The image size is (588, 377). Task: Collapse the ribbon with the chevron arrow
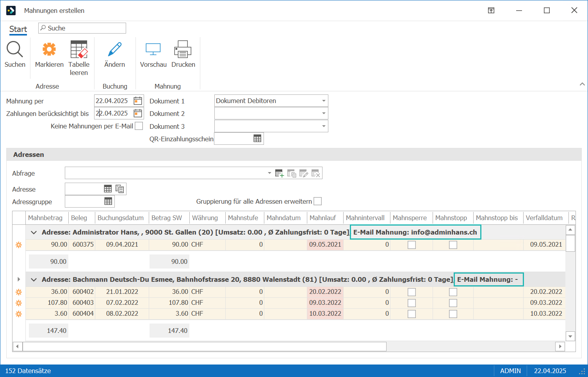tap(582, 84)
